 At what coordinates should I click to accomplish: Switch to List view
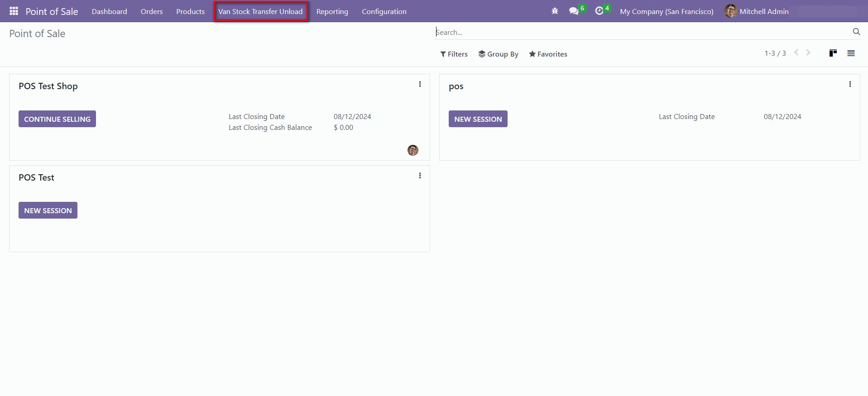pyautogui.click(x=851, y=53)
